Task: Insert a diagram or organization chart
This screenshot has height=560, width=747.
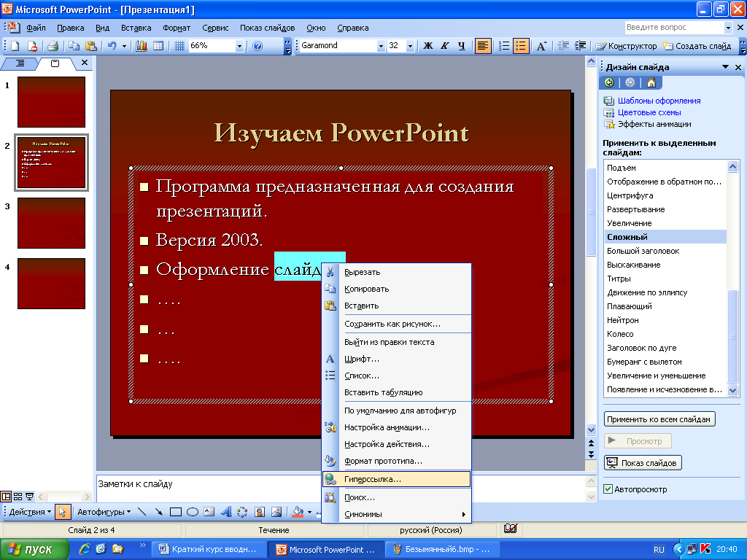Action: 242,512
